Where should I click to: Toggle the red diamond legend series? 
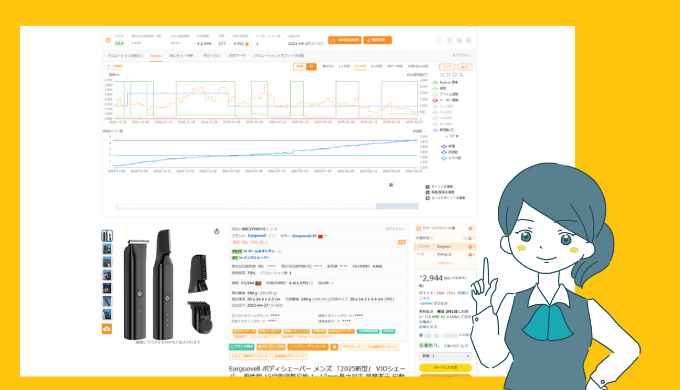(435, 100)
